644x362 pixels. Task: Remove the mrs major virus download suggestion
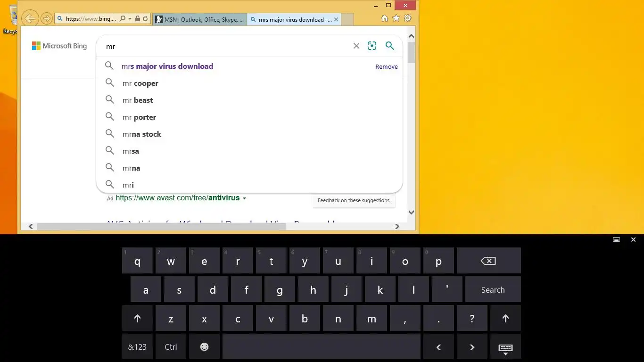pos(387,66)
